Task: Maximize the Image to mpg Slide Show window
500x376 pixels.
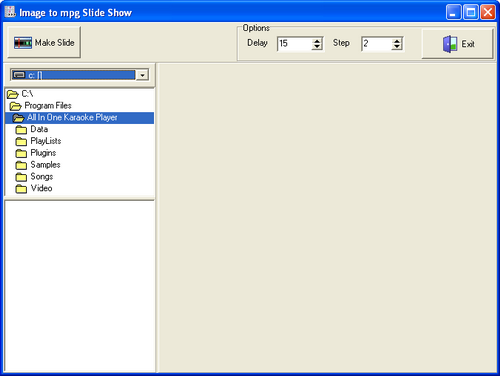Action: (471, 13)
